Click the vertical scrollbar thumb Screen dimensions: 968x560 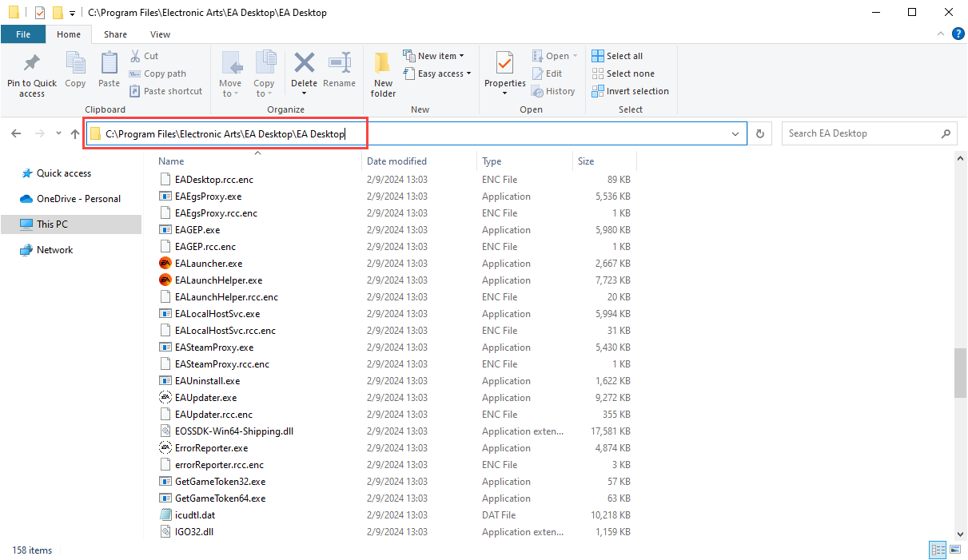[x=960, y=372]
